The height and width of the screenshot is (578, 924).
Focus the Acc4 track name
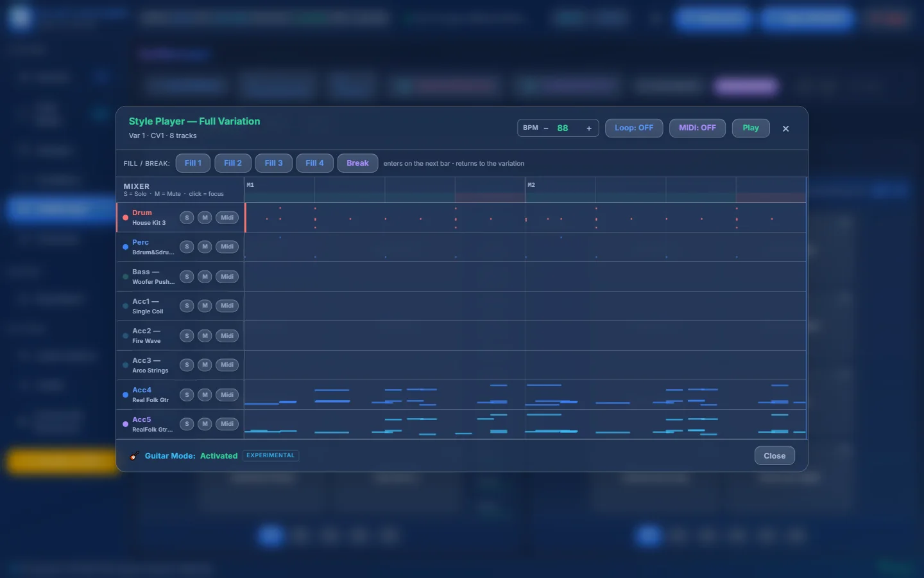tap(142, 390)
